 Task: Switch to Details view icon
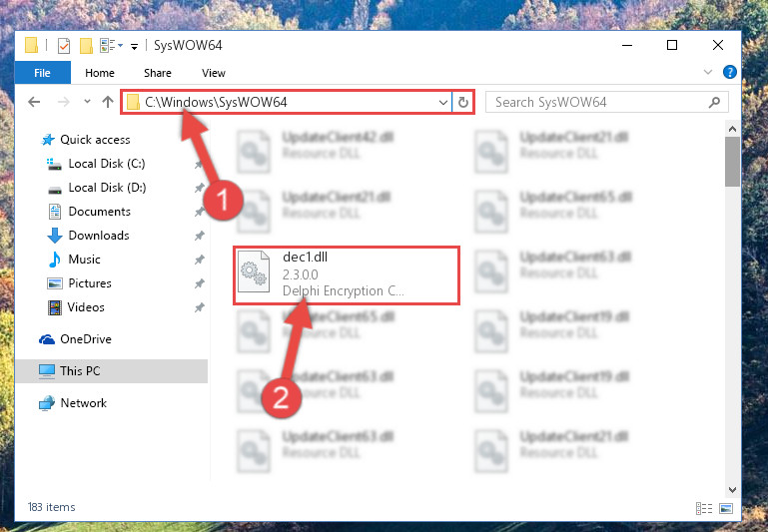704,508
